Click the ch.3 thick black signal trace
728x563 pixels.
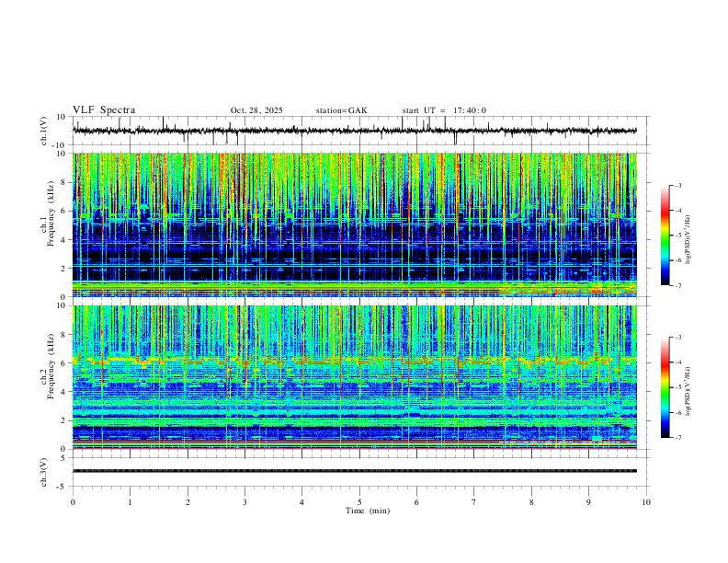tap(355, 471)
